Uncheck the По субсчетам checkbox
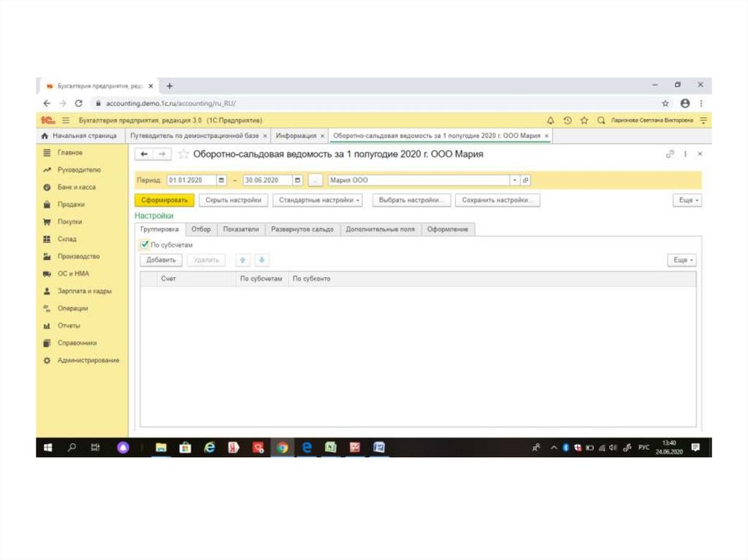Image resolution: width=748 pixels, height=560 pixels. [x=145, y=245]
